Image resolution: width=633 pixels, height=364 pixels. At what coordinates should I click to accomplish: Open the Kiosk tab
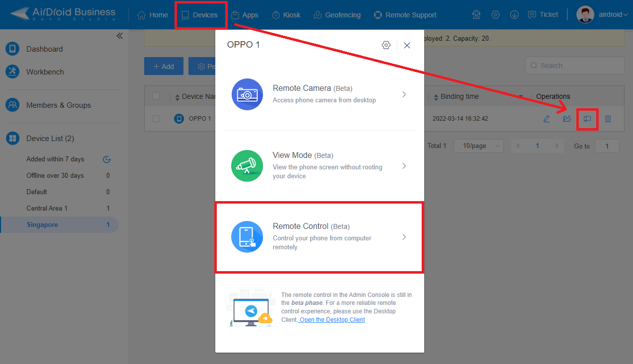tap(286, 15)
